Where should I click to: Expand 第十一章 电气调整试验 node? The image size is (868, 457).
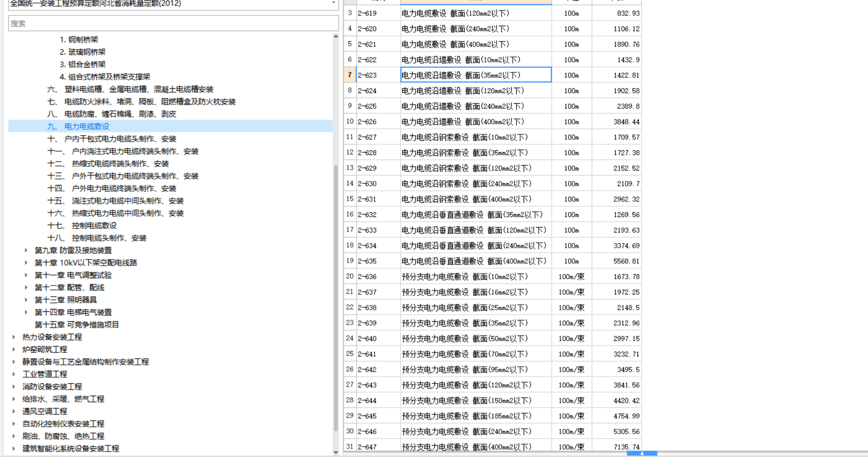pos(26,275)
